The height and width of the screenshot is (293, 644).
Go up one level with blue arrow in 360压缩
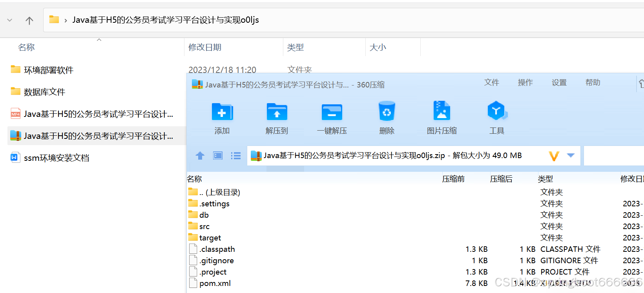200,156
